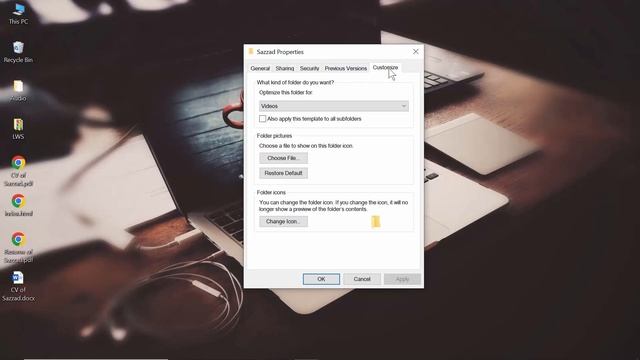Image resolution: width=640 pixels, height=360 pixels.
Task: Close the Sazzad Properties dialog
Action: pos(416,52)
